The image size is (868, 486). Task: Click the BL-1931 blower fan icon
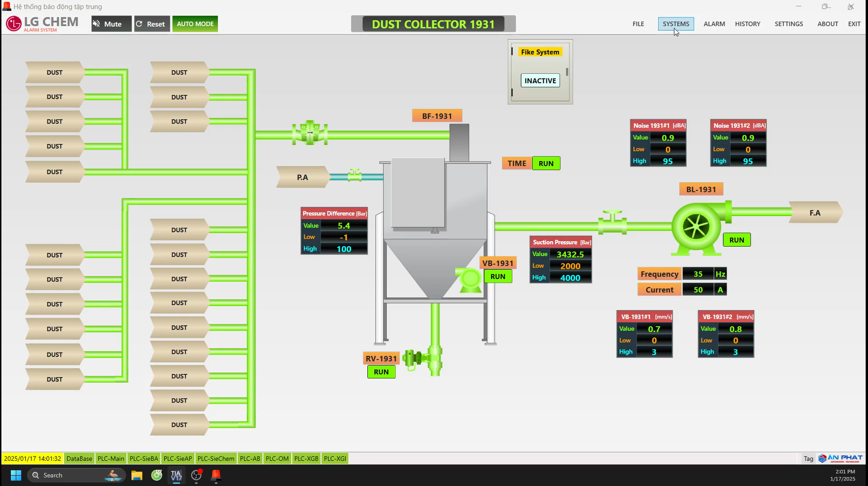pyautogui.click(x=696, y=227)
